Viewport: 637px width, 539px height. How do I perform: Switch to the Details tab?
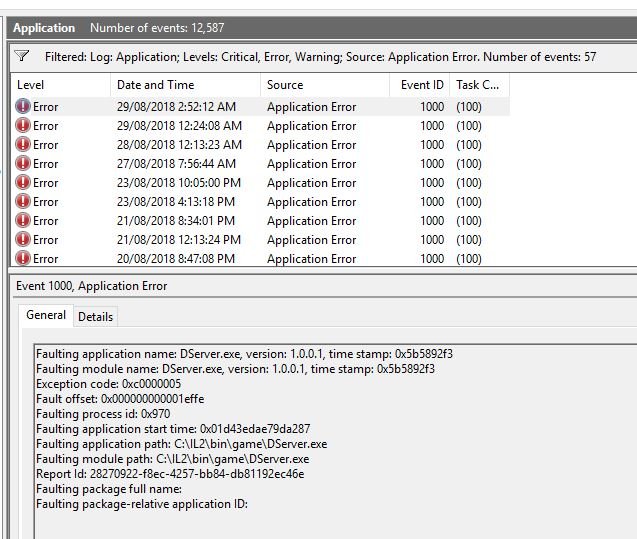pos(96,317)
